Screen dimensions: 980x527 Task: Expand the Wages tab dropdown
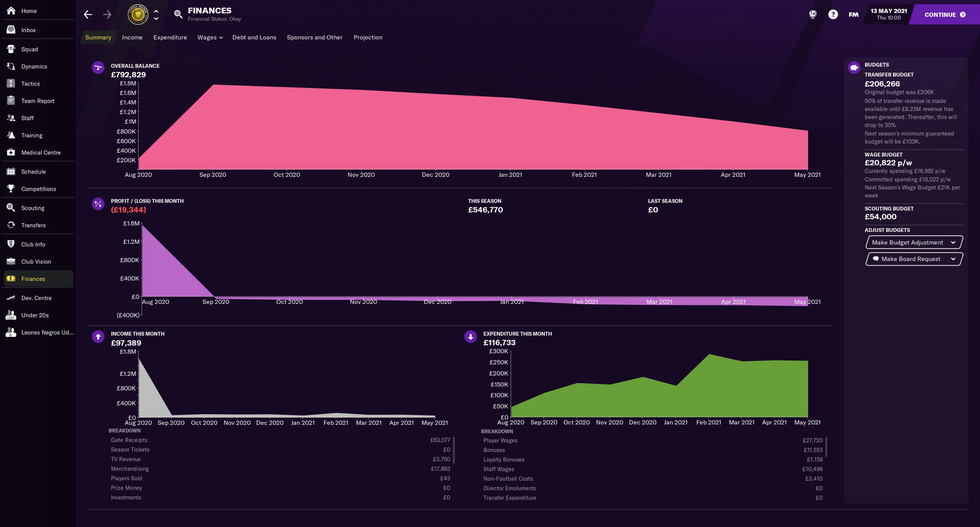(210, 38)
